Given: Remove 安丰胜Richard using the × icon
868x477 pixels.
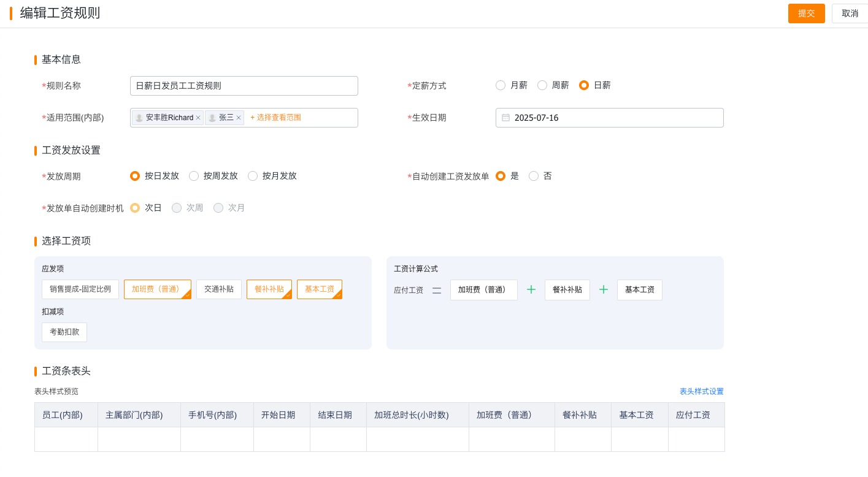Looking at the screenshot, I should 198,118.
